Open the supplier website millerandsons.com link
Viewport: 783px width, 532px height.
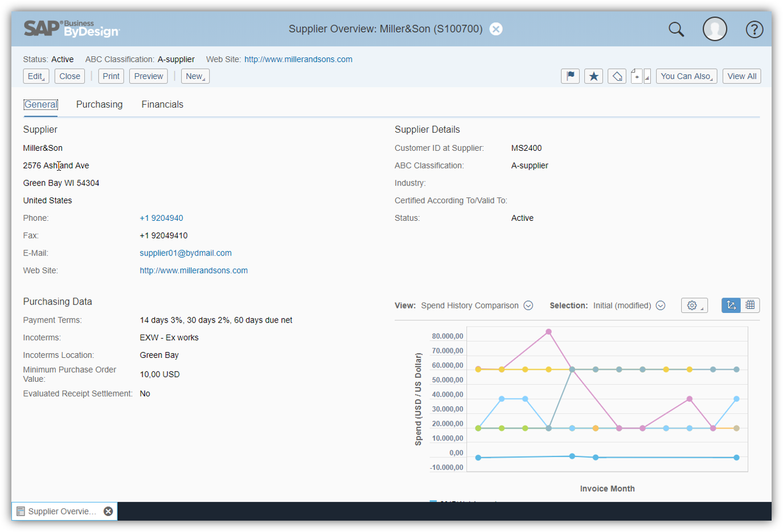(193, 270)
